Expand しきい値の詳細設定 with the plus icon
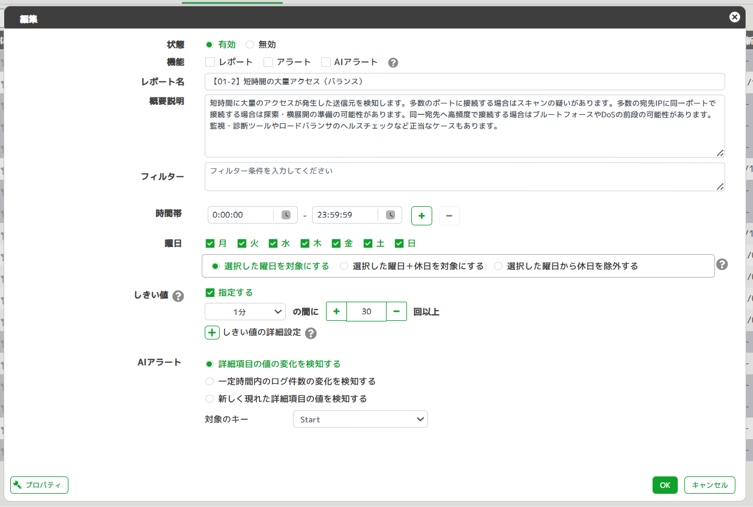Viewport: 753px width, 507px height. click(212, 333)
